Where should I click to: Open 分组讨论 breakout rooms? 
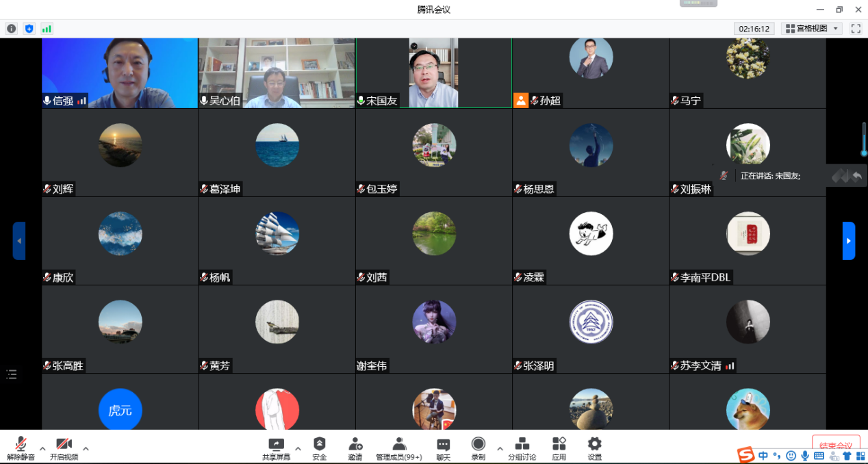click(522, 449)
